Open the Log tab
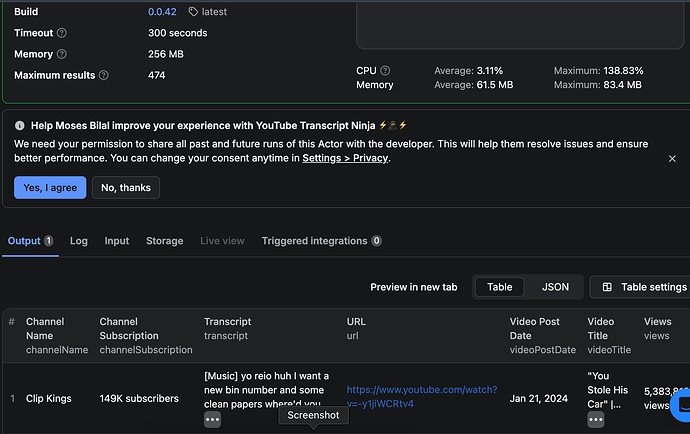Image resolution: width=690 pixels, height=434 pixels. (79, 241)
